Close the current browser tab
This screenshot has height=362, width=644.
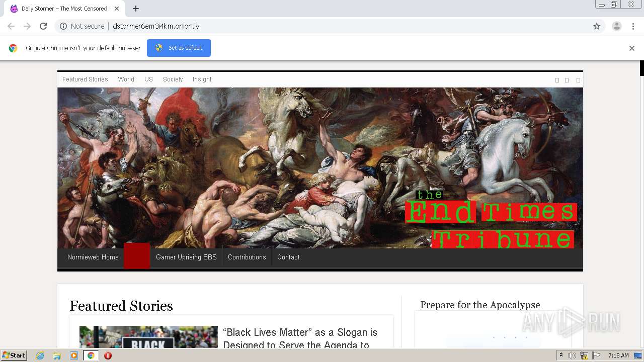117,9
